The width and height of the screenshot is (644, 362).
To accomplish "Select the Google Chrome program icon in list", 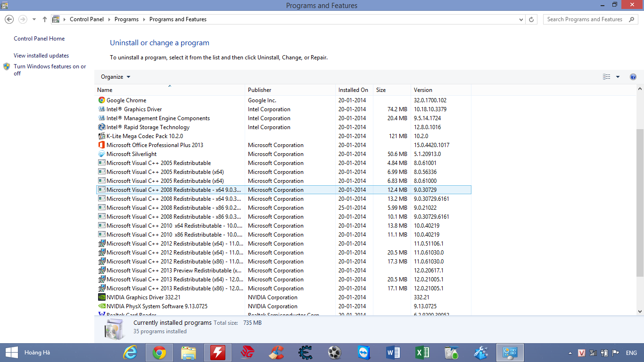I will [x=101, y=100].
